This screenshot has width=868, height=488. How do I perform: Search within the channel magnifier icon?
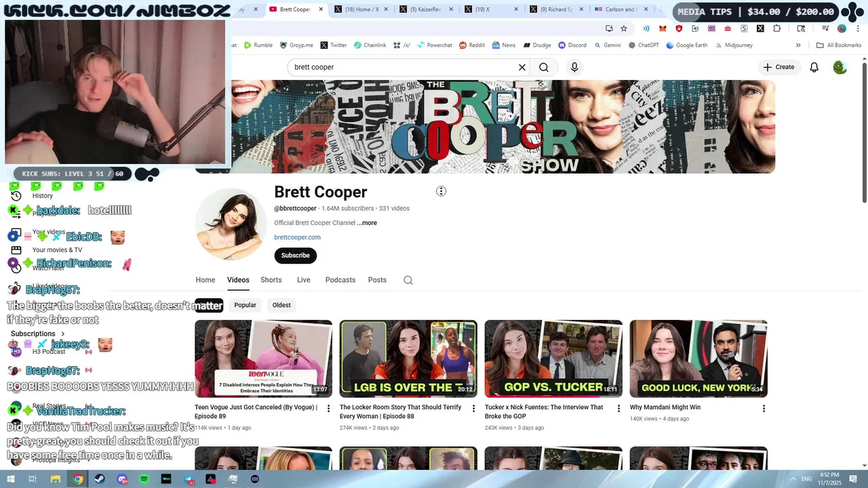pos(408,280)
